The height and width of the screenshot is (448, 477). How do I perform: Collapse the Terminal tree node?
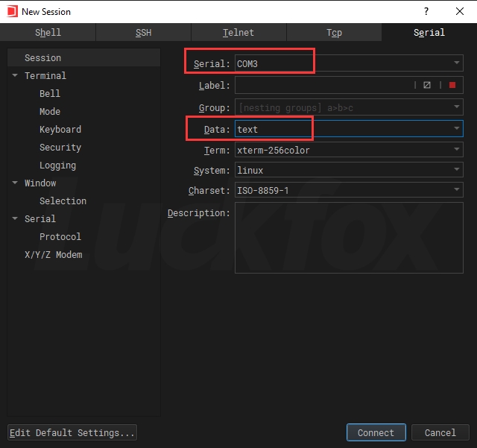pos(15,76)
